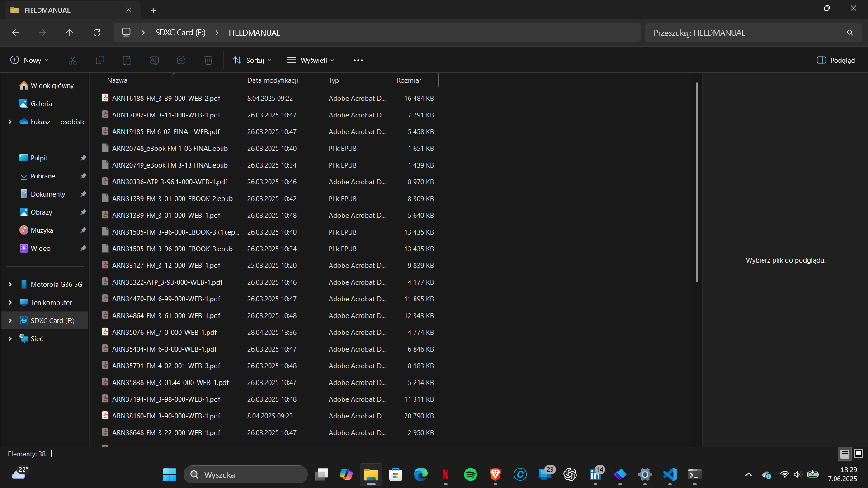This screenshot has height=488, width=868.
Task: Click the Rename icon in toolbar
Action: click(154, 60)
